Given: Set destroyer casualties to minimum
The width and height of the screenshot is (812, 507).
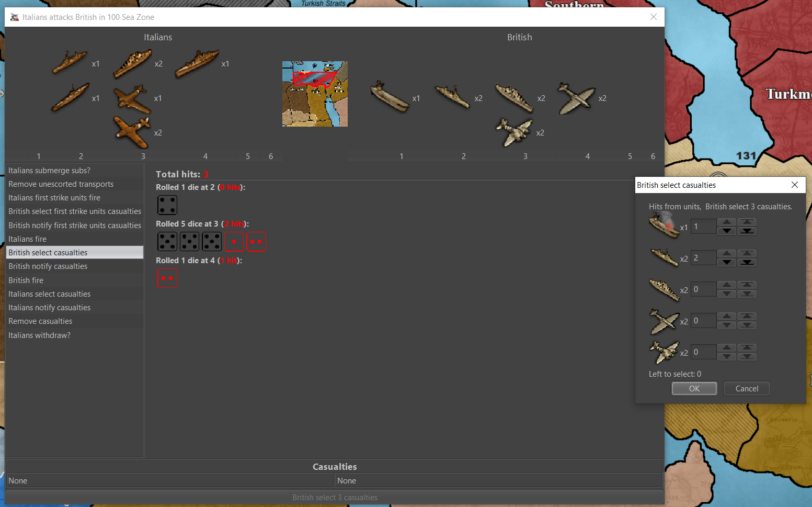Looking at the screenshot, I should pyautogui.click(x=747, y=262).
